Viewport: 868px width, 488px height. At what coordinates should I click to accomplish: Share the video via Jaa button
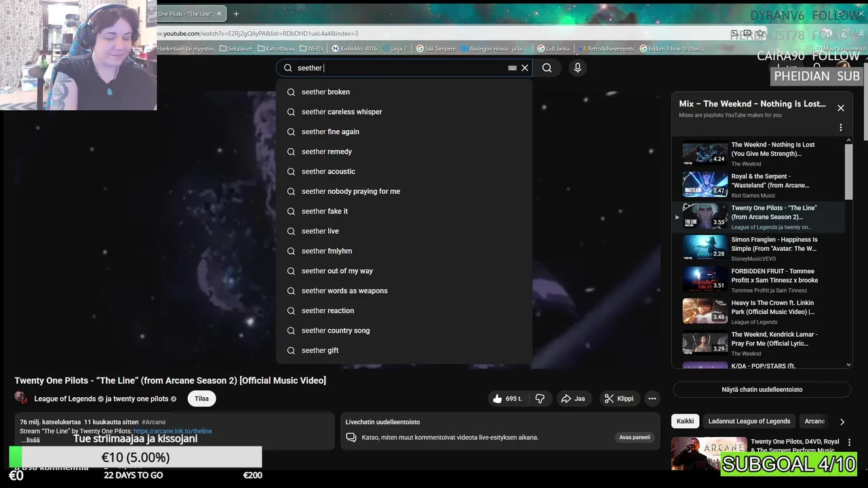[573, 399]
